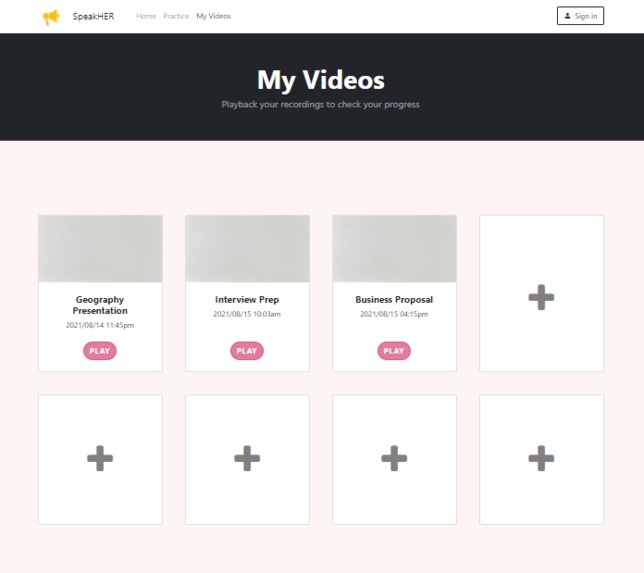The image size is (644, 573).
Task: Click the Geography Presentation title
Action: point(100,305)
